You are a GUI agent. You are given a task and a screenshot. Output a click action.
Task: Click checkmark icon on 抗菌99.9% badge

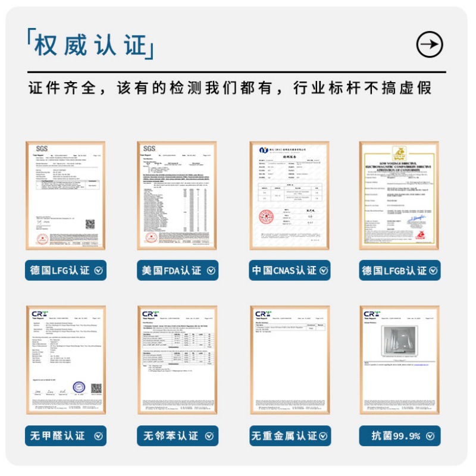click(x=430, y=436)
